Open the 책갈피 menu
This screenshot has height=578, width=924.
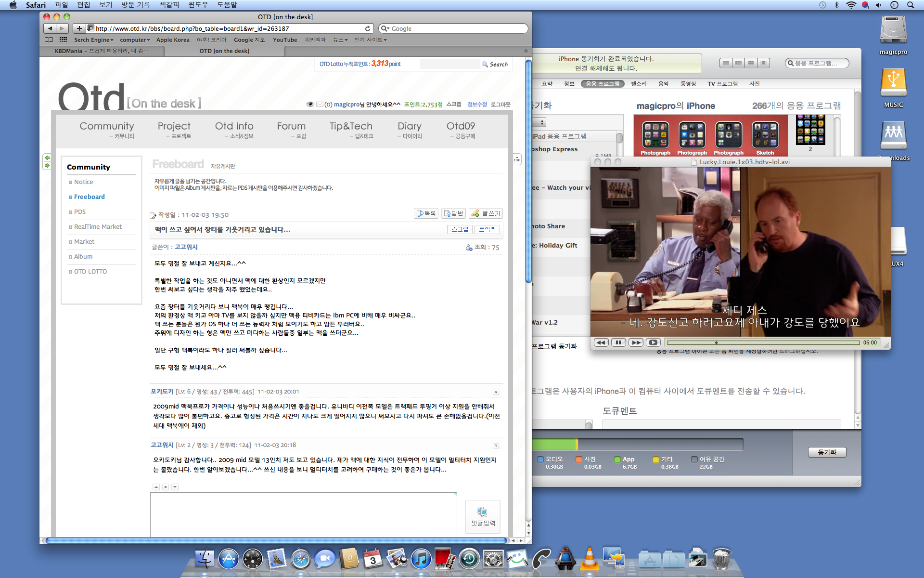169,5
